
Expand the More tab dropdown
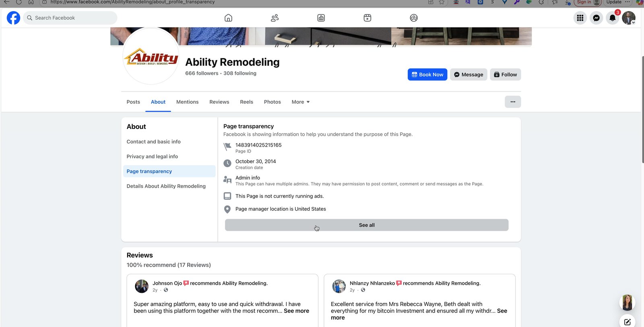301,102
